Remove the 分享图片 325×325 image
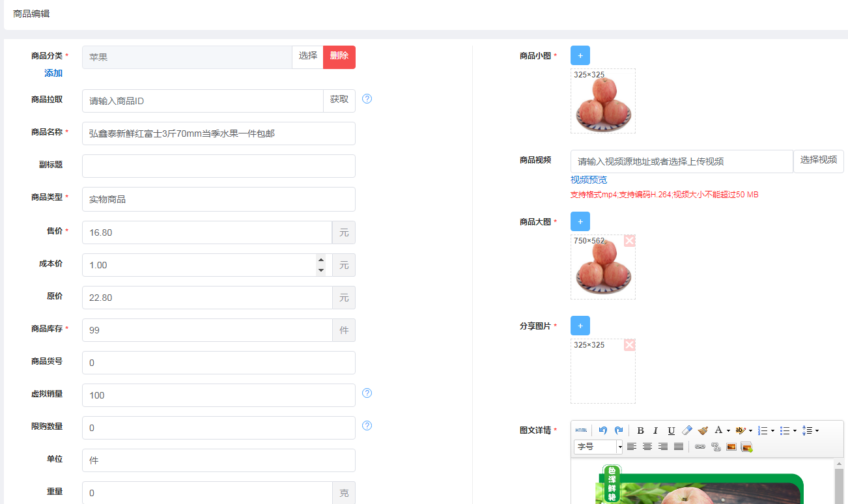 629,345
